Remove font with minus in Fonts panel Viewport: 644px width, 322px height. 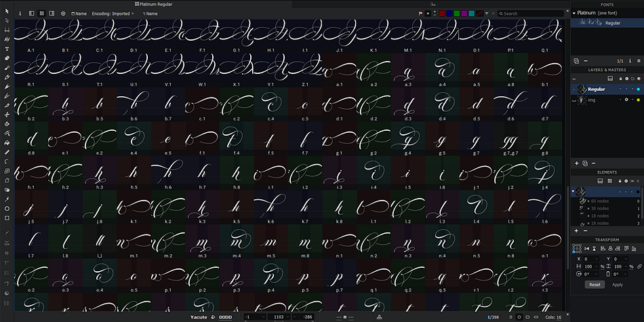586,61
